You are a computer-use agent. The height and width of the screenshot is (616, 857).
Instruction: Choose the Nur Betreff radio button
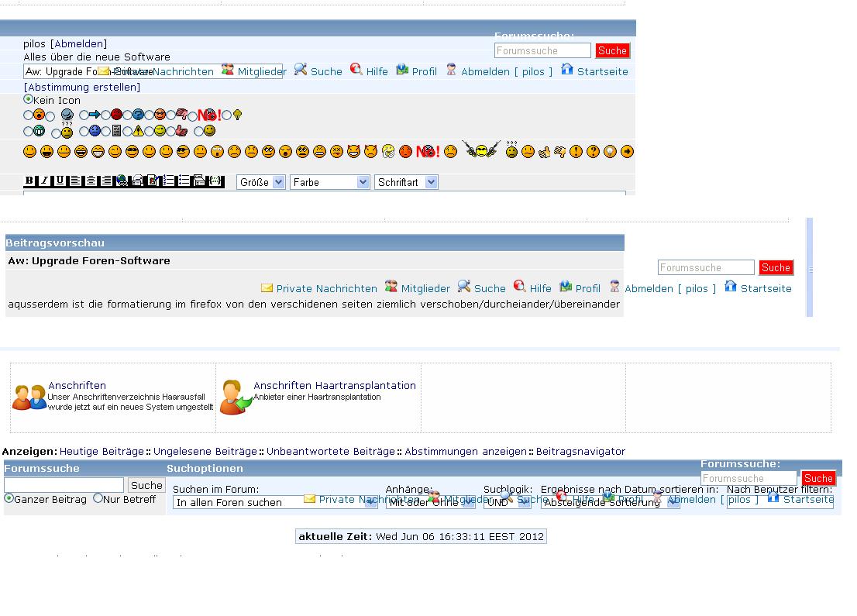[x=98, y=498]
